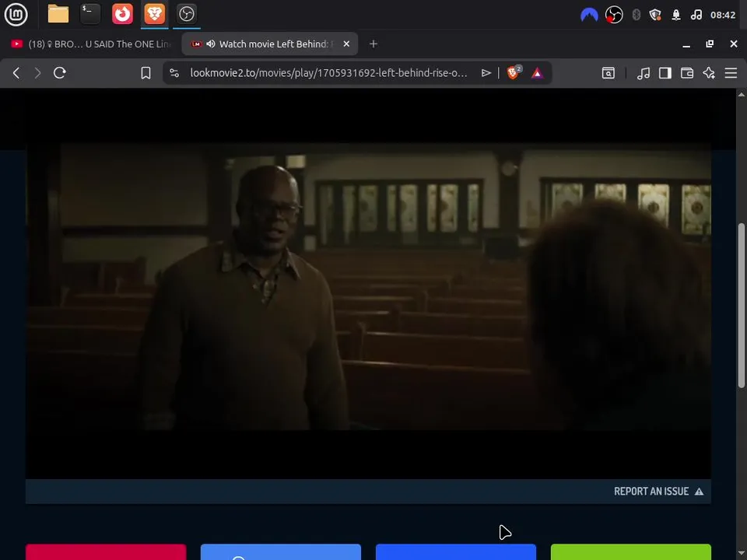Click the dark blue button below the player

[456, 552]
